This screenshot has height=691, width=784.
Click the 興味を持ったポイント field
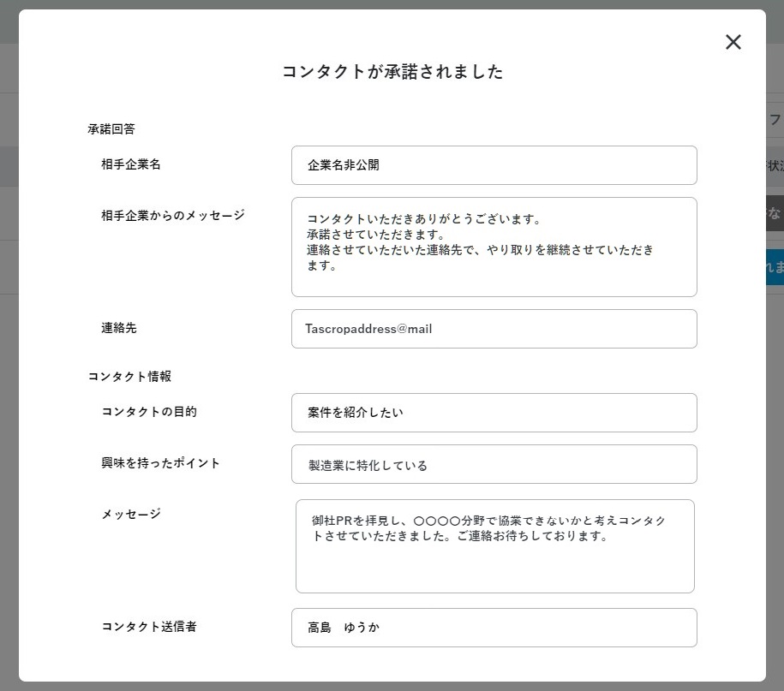pyautogui.click(x=494, y=464)
